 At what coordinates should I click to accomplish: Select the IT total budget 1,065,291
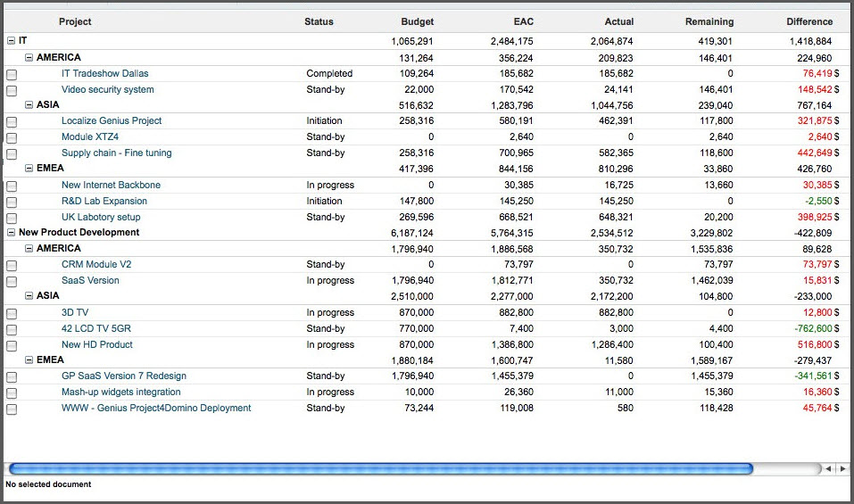pos(411,41)
